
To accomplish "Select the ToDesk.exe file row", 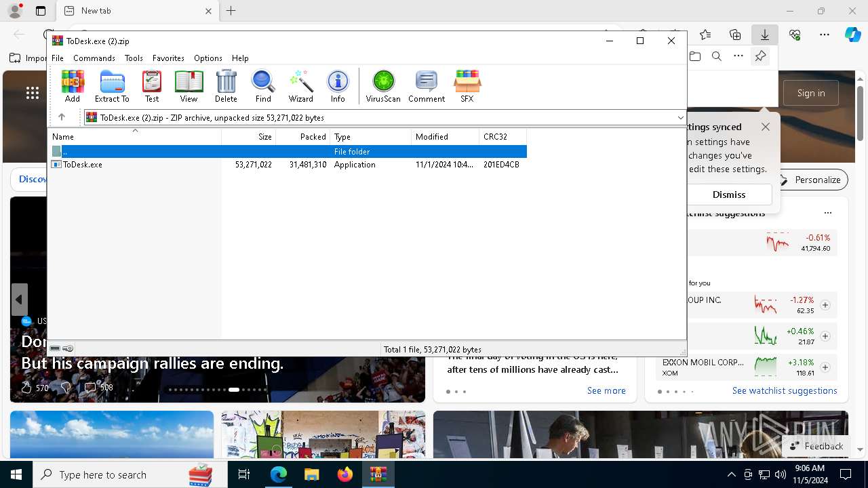I will pyautogui.click(x=288, y=165).
